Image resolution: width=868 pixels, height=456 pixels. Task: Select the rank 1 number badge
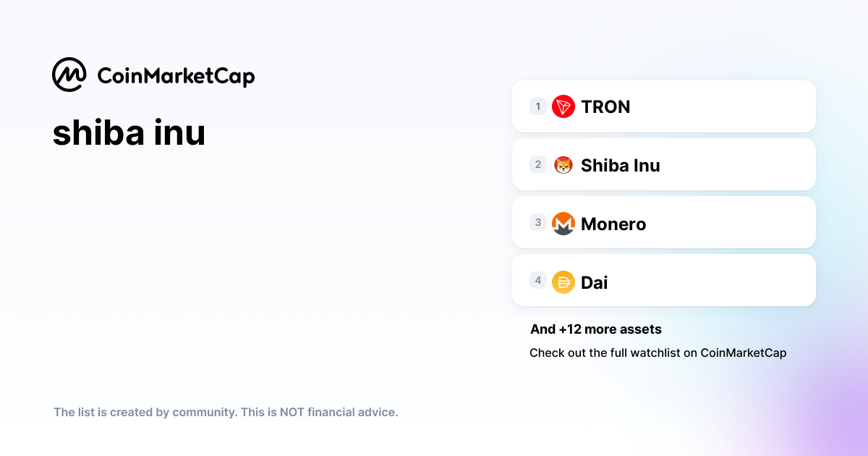[537, 106]
